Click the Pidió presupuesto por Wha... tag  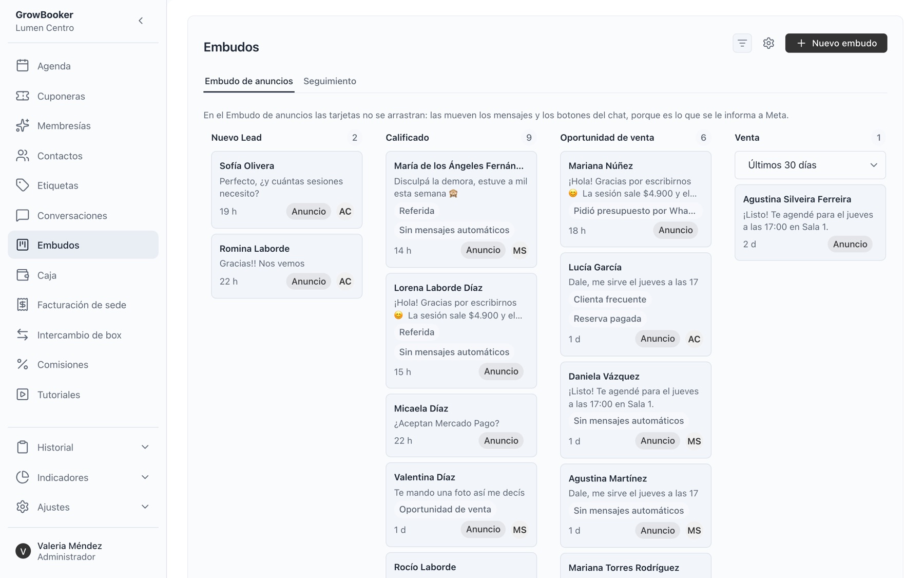point(634,211)
